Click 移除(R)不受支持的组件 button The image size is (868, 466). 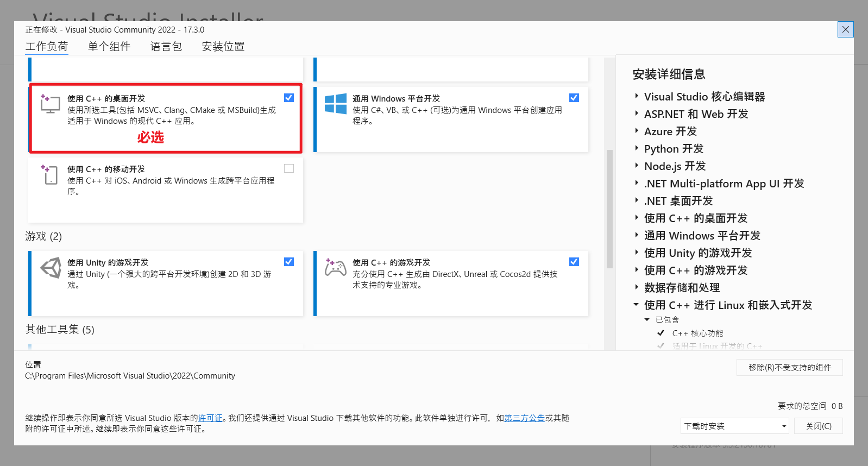click(790, 367)
